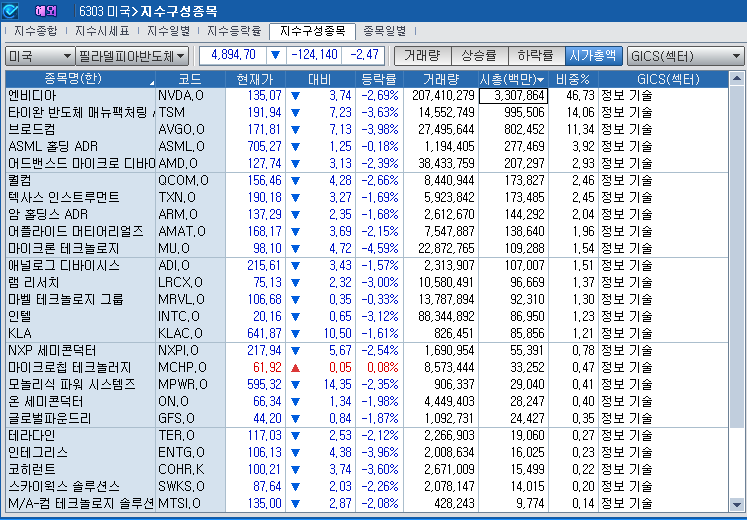This screenshot has width=747, height=520.
Task: Open the 필라델피아반도체 index dropdown
Action: click(132, 56)
